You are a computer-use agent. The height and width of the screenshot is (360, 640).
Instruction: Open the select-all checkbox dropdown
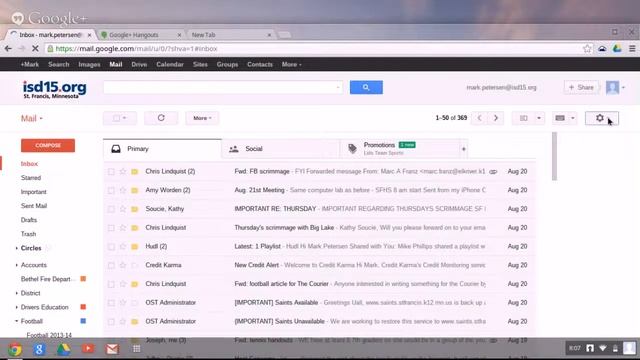pos(124,118)
